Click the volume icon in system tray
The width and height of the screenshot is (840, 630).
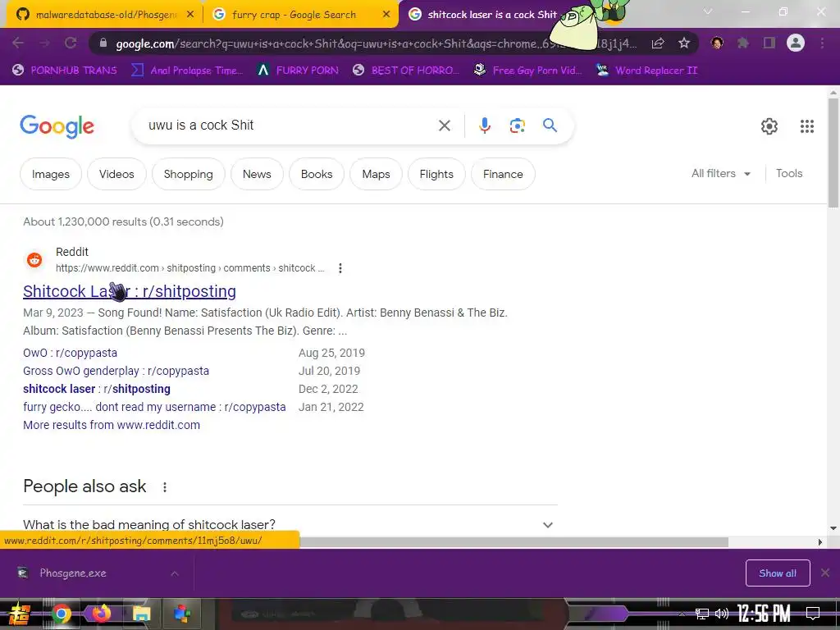[x=722, y=613]
